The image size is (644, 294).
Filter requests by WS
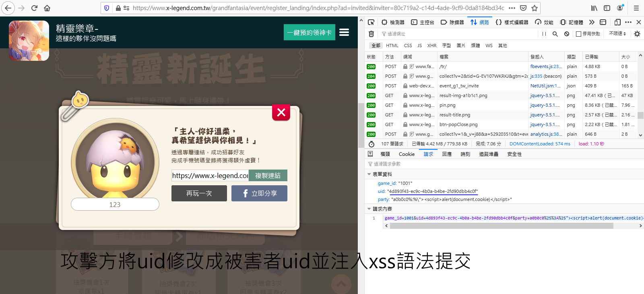[x=489, y=46]
